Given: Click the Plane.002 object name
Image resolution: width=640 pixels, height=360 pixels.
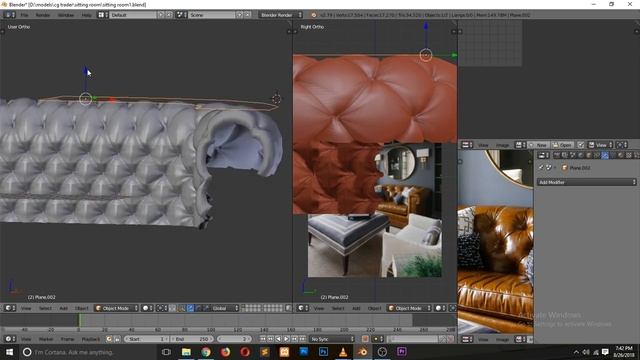Looking at the screenshot, I should pyautogui.click(x=580, y=168).
